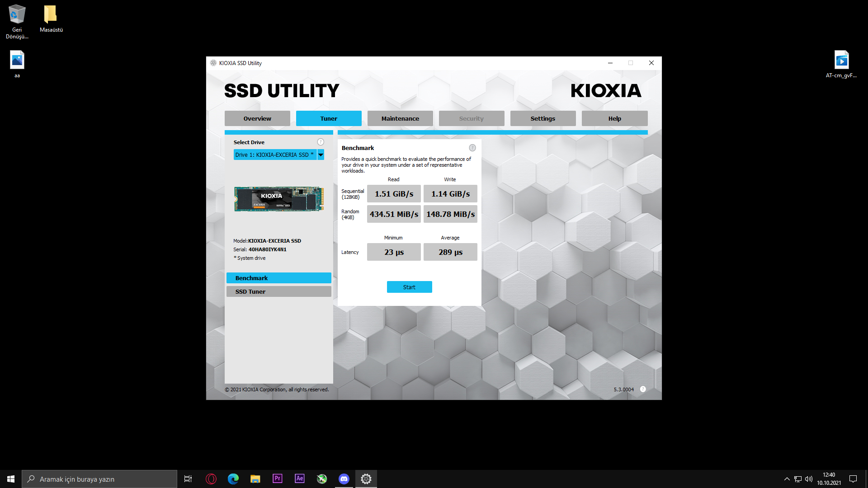Click help icon beside version number

click(643, 389)
